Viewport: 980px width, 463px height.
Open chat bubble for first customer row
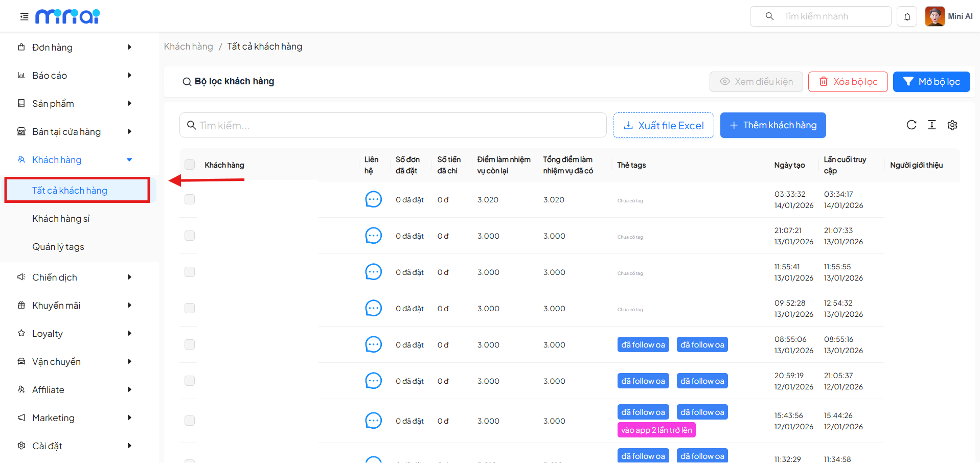click(373, 199)
